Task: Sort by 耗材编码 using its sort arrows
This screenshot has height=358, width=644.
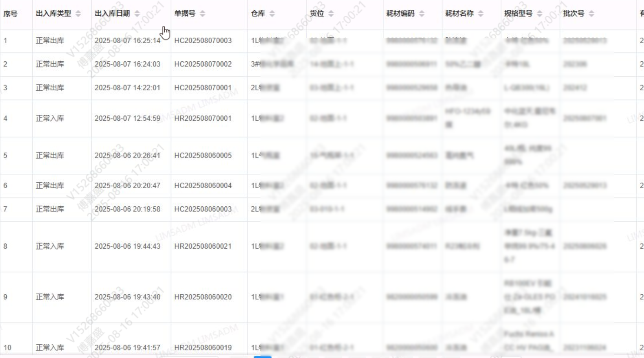Action: (x=422, y=14)
